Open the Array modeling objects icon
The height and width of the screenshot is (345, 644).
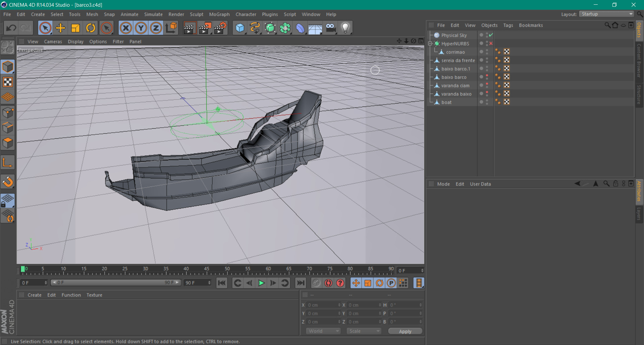pyautogui.click(x=285, y=28)
